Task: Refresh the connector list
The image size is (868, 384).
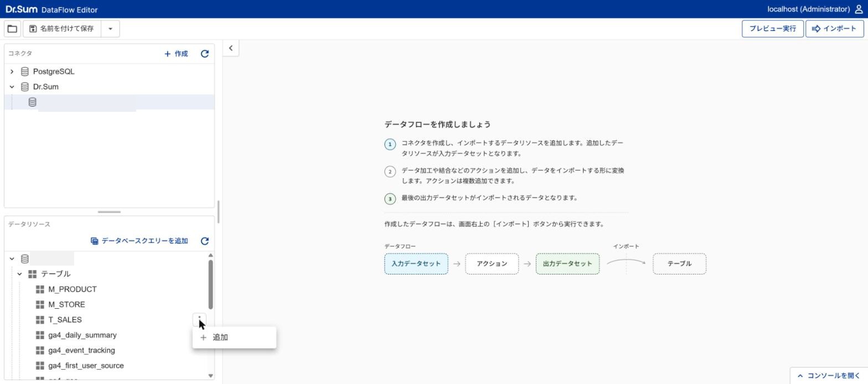Action: 205,54
